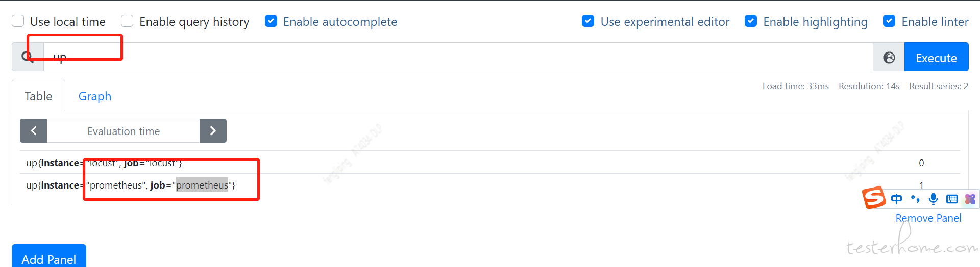Click the Remove Panel link
The width and height of the screenshot is (980, 267).
[928, 218]
